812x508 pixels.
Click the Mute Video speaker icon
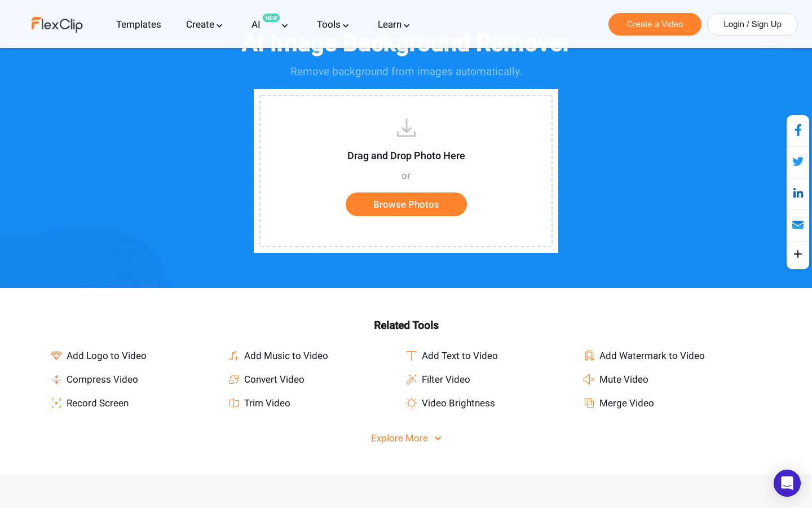(589, 379)
